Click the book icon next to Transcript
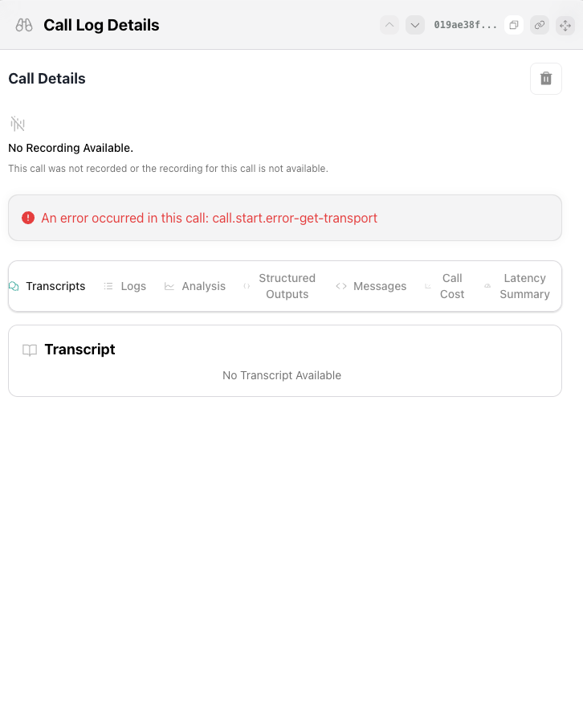583x728 pixels. (x=30, y=350)
